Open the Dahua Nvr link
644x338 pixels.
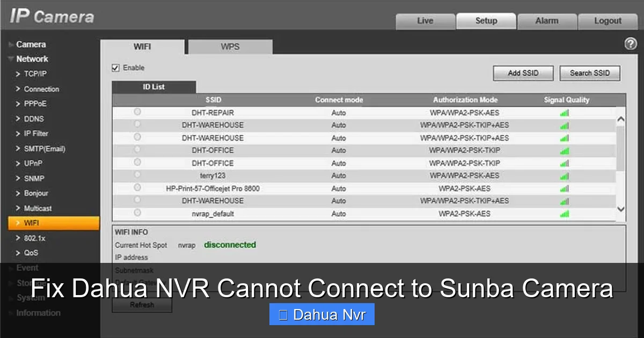tap(321, 314)
